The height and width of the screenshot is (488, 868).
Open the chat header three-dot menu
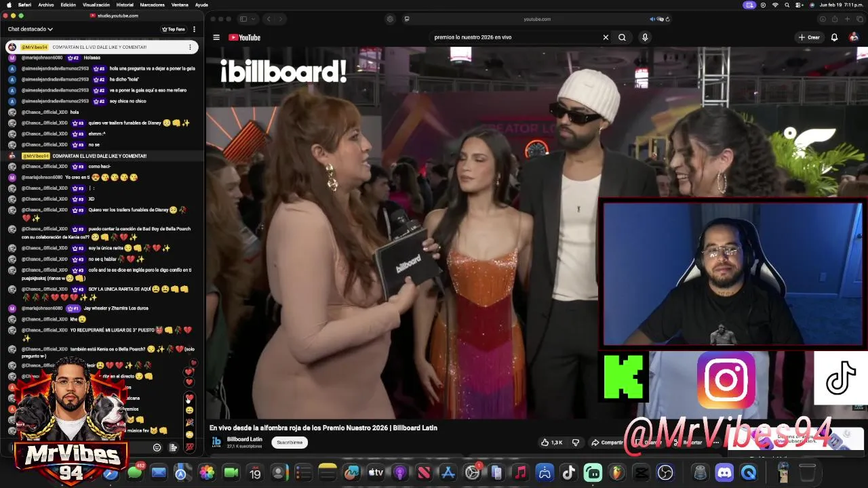(x=194, y=29)
